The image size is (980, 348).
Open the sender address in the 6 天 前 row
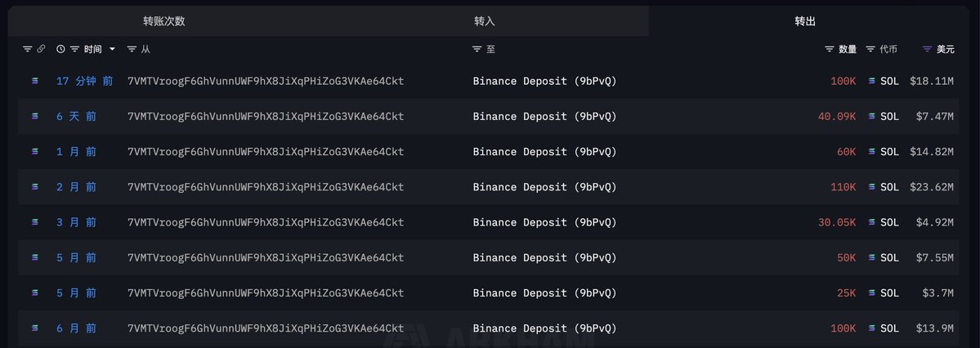[x=266, y=116]
